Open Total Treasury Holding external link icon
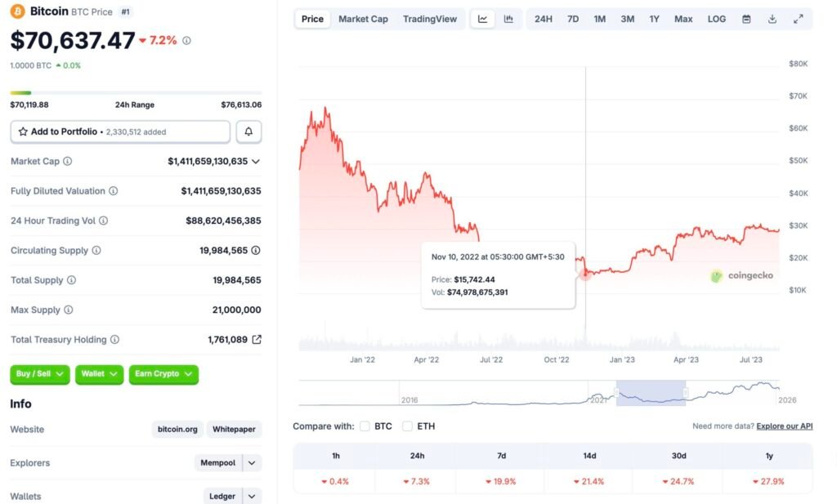This screenshot has width=837, height=504. click(x=257, y=340)
